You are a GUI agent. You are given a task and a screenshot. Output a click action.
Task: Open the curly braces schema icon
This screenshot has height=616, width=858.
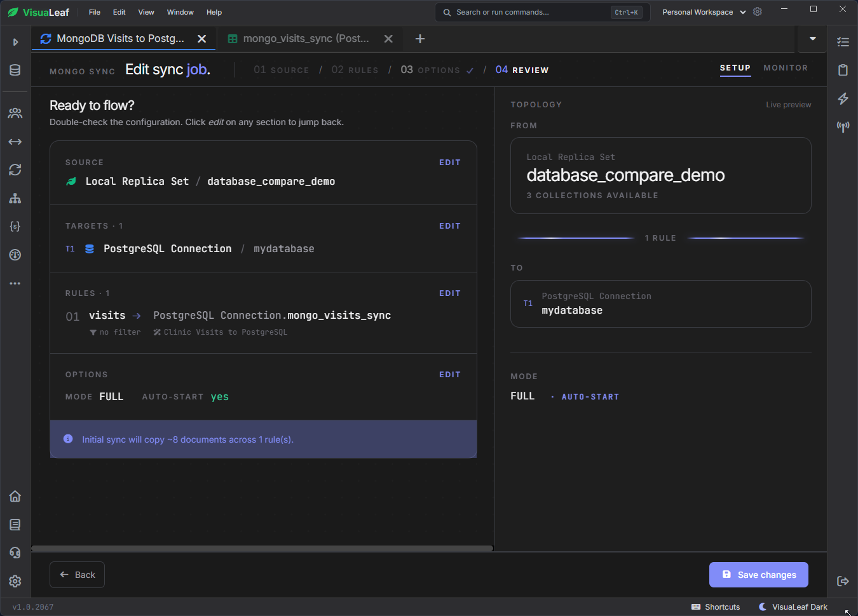point(15,226)
